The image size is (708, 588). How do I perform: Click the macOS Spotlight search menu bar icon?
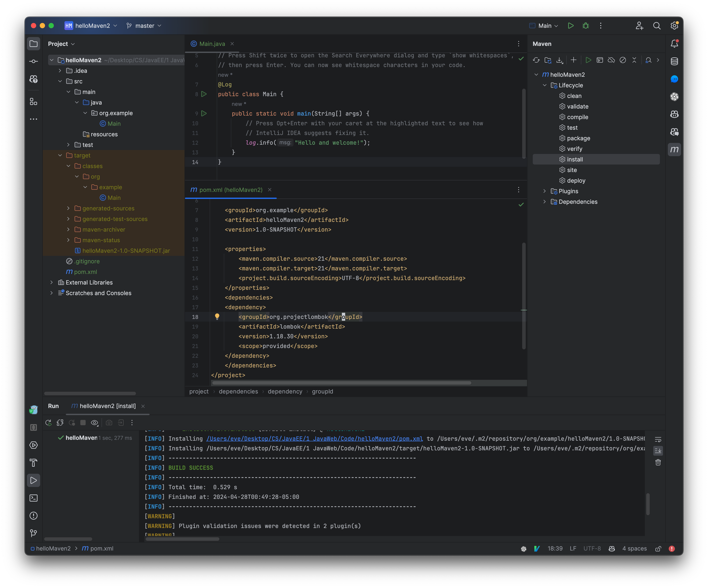(x=657, y=25)
